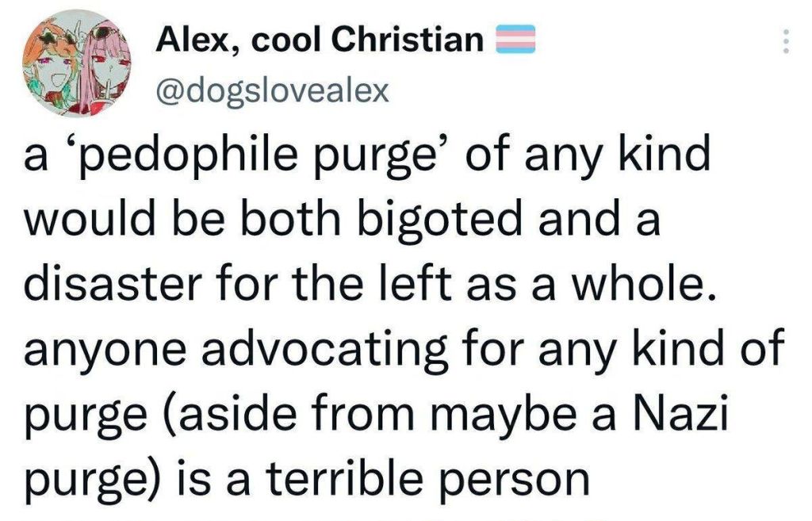
Task: Click the pink-haired character in the avatar
Action: click(106, 65)
